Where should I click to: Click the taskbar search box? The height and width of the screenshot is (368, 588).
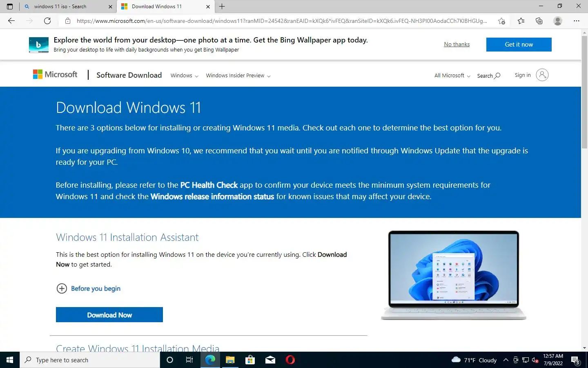pos(90,360)
